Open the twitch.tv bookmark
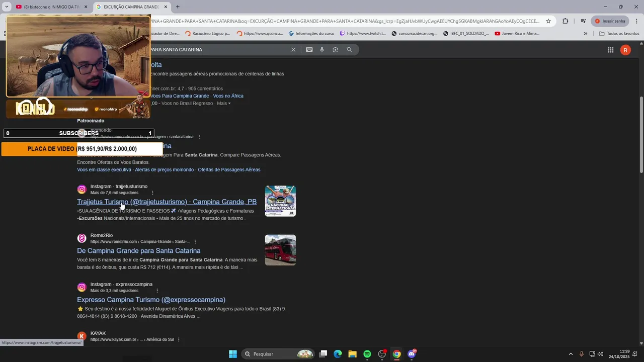The width and height of the screenshot is (644, 362). click(x=363, y=34)
